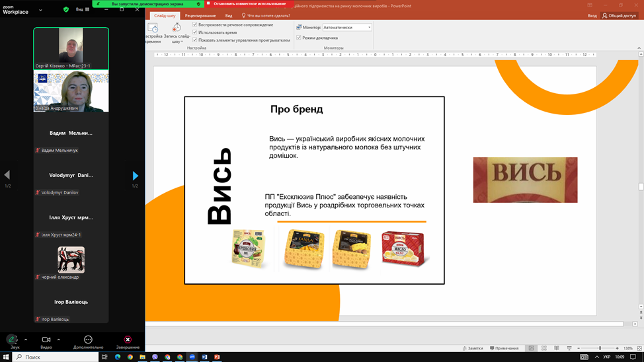This screenshot has height=362, width=644.
Task: Fit slide to current window icon
Action: coord(639,348)
